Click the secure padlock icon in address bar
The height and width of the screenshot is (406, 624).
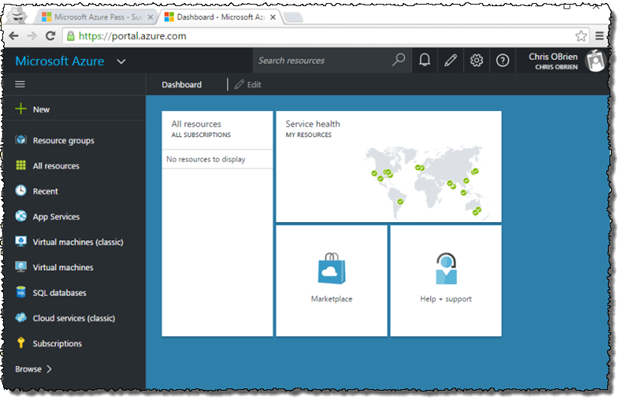point(70,36)
